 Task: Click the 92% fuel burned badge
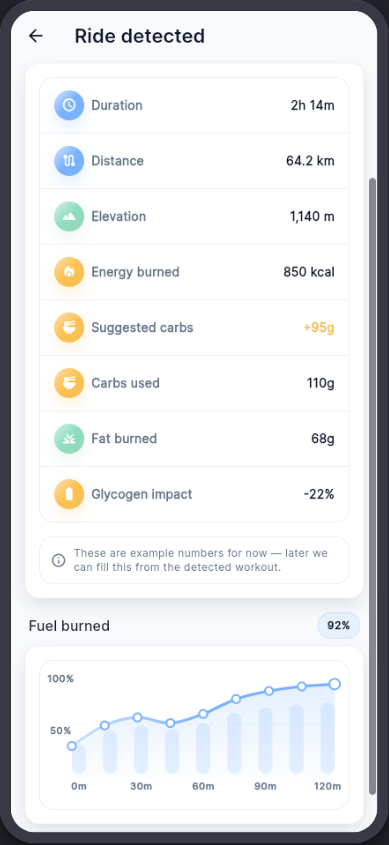[339, 626]
